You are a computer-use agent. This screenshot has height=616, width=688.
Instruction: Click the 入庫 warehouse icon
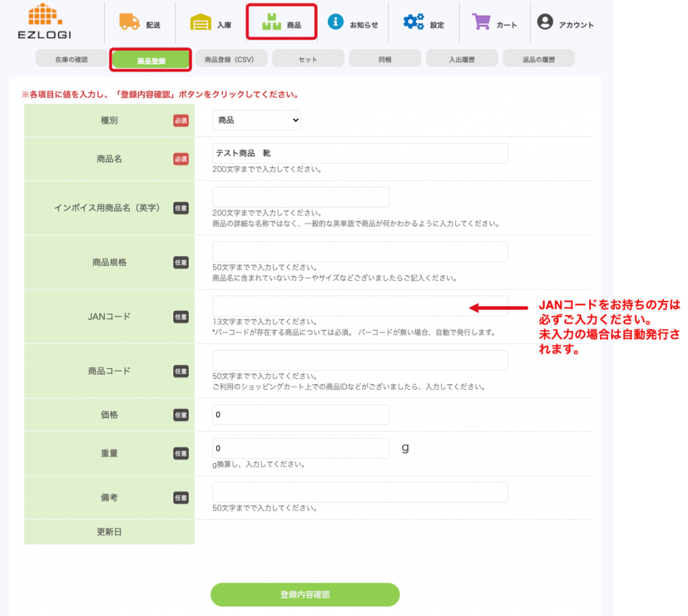(x=201, y=23)
